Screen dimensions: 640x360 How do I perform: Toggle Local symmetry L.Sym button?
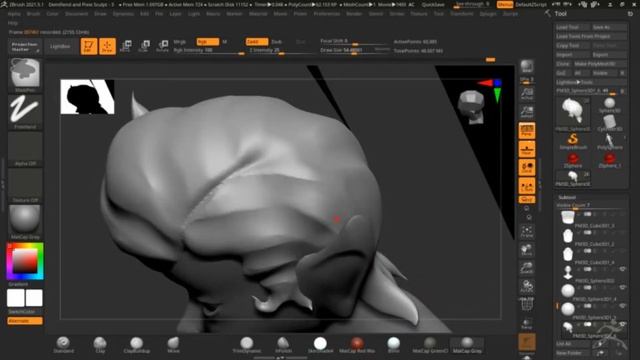click(527, 186)
